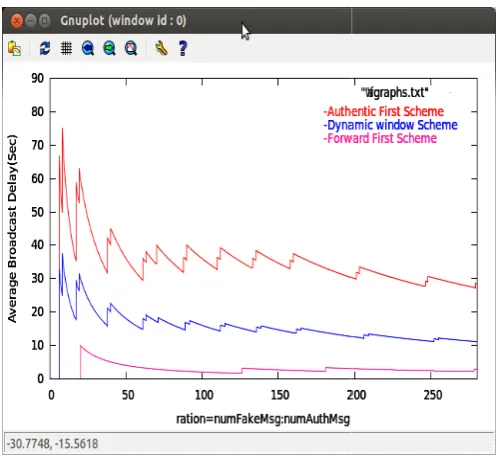Apply the next zoom settings
This screenshot has width=499, height=458.
[109, 48]
